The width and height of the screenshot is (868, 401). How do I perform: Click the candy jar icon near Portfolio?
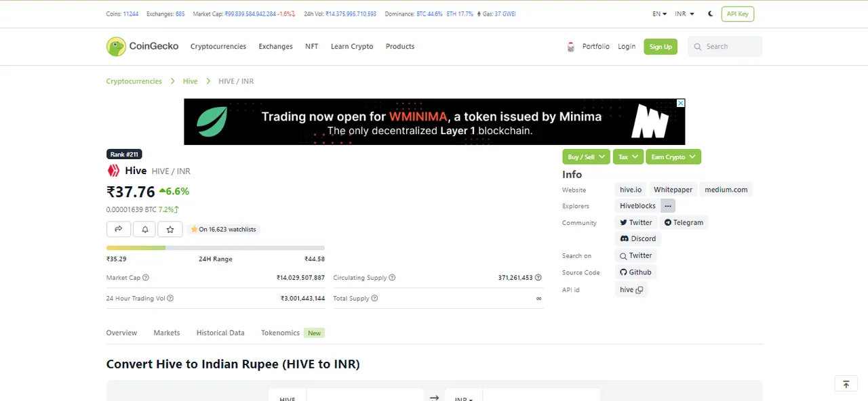(571, 47)
